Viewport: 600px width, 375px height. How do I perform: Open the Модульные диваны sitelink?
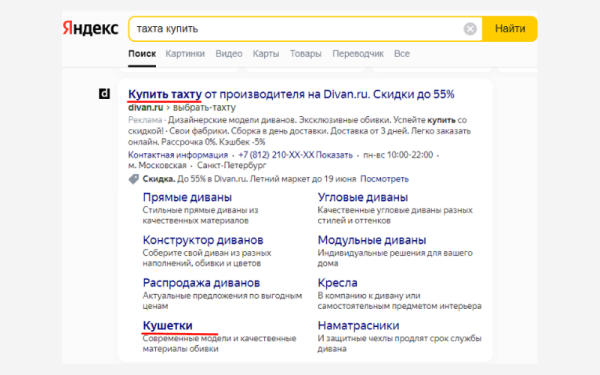click(372, 240)
